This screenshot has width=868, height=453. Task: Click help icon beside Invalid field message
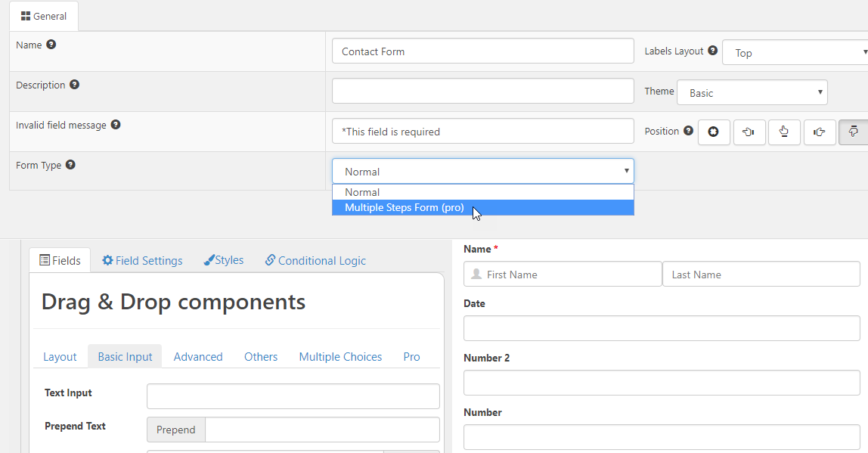pos(115,125)
